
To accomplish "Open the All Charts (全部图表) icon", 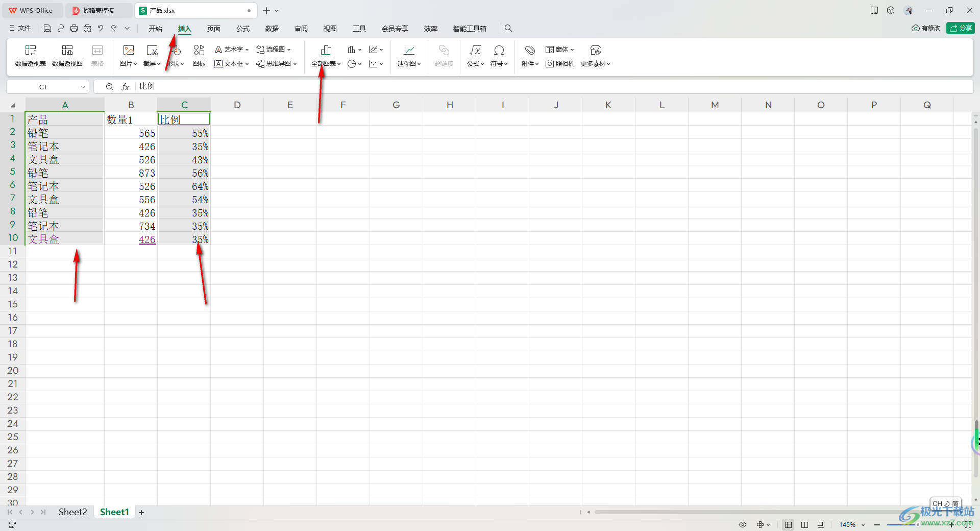I will [326, 50].
